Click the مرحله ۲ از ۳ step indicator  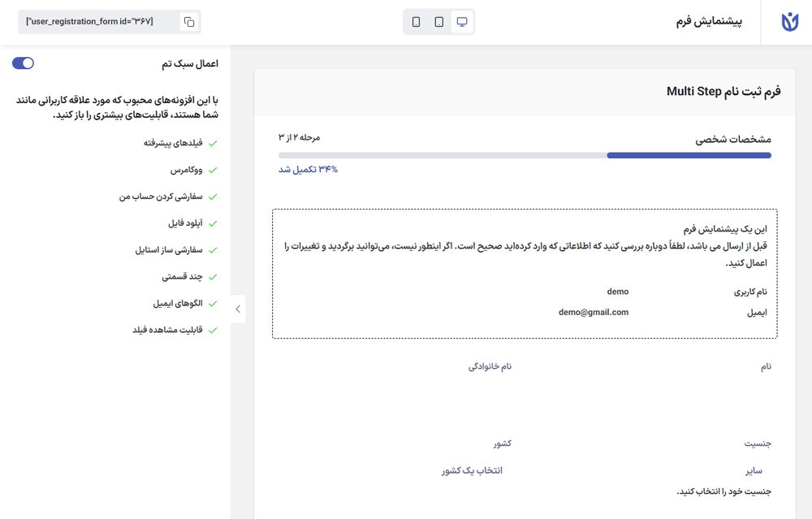300,137
